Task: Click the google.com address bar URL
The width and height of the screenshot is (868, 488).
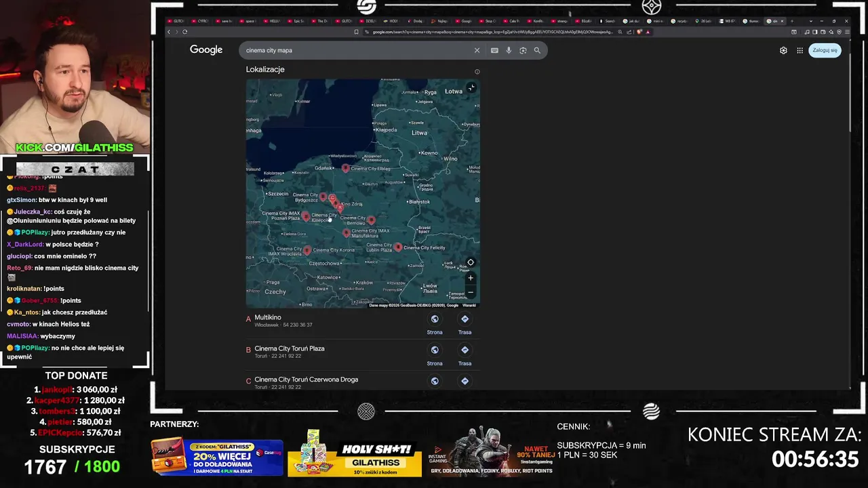Action: (492, 32)
